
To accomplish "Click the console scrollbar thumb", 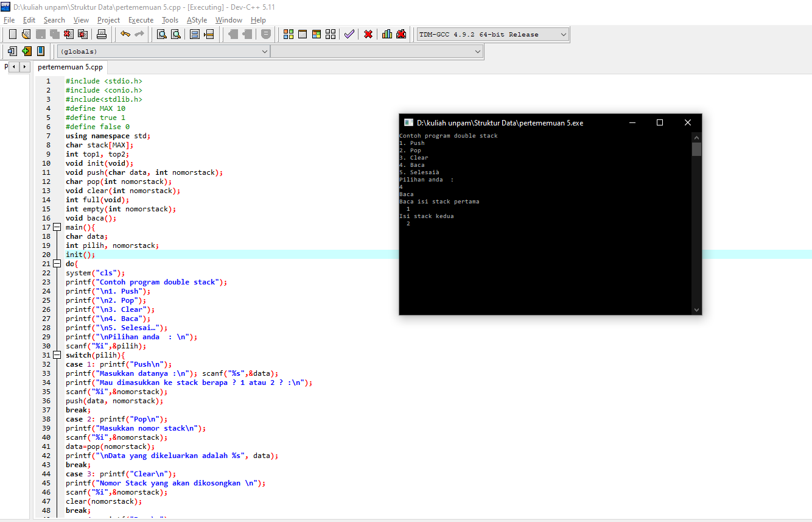I will (x=696, y=149).
